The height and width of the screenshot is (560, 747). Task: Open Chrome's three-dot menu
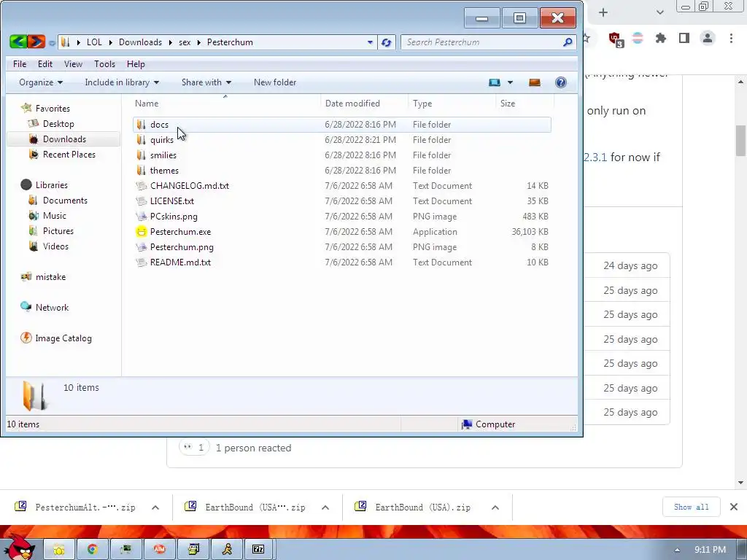point(731,38)
